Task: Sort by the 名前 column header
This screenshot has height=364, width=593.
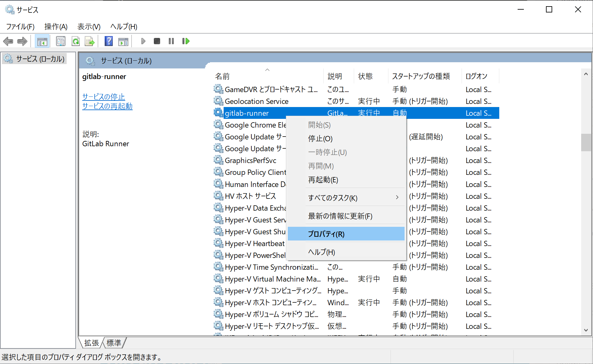Action: (x=268, y=76)
